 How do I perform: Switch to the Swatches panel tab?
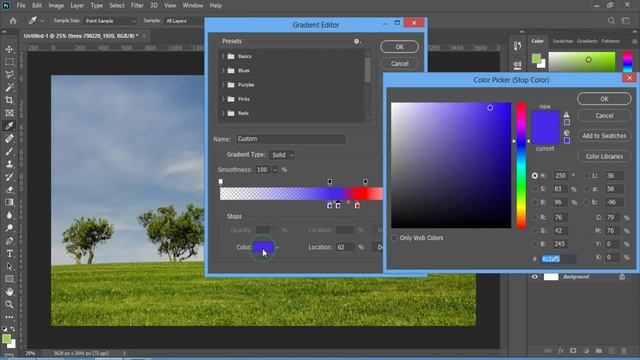click(562, 41)
